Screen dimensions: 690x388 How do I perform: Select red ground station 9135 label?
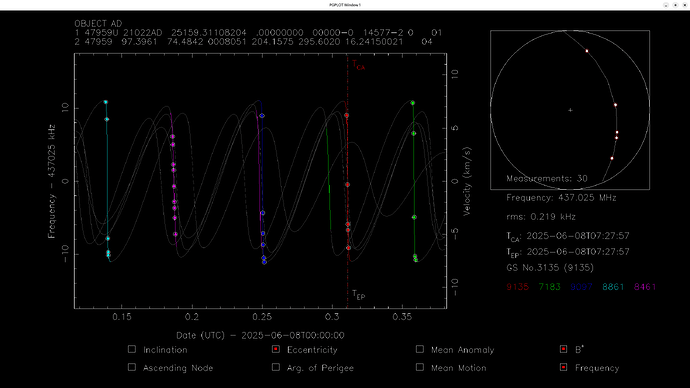click(x=518, y=287)
